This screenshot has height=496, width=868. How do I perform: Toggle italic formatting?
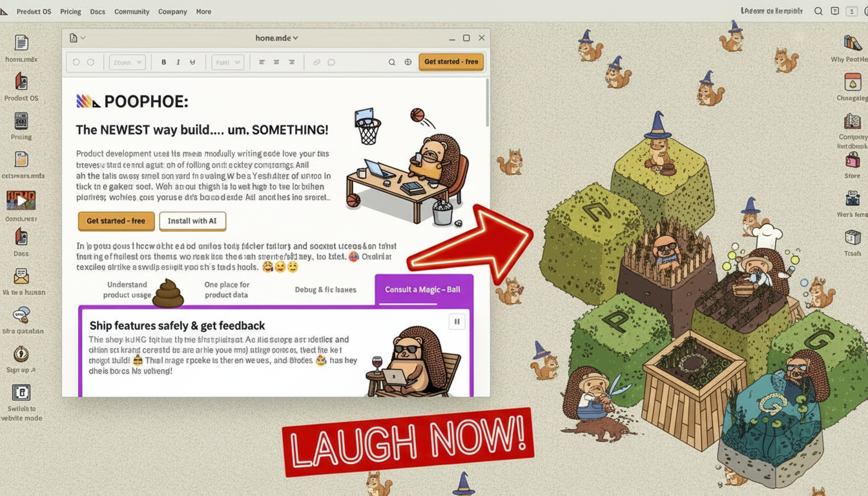(x=178, y=62)
